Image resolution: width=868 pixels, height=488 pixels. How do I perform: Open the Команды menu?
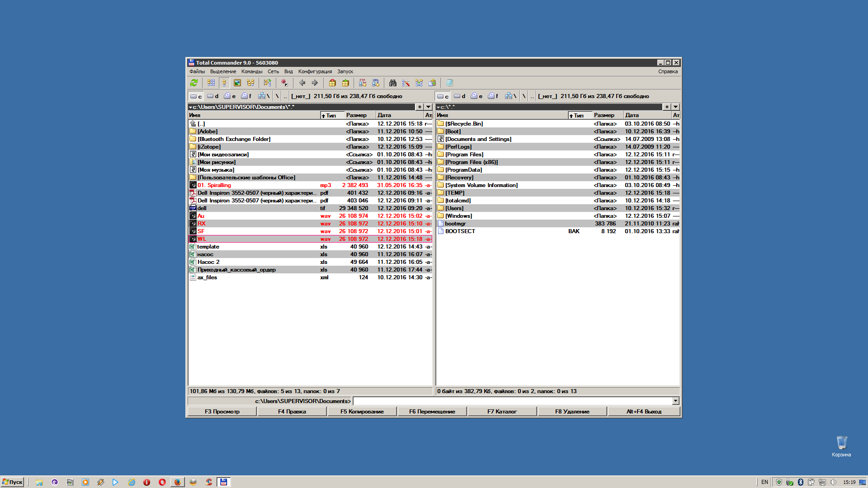[x=252, y=71]
